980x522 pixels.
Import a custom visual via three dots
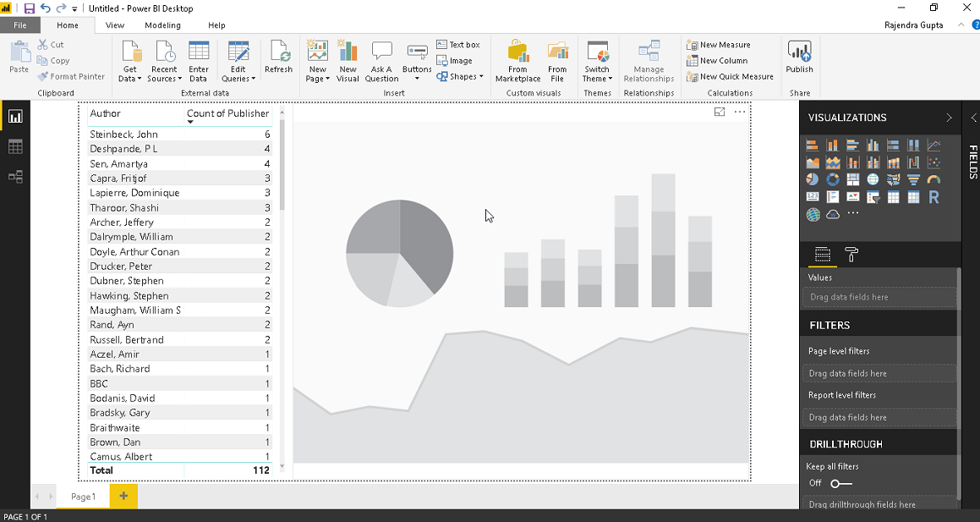click(x=852, y=213)
